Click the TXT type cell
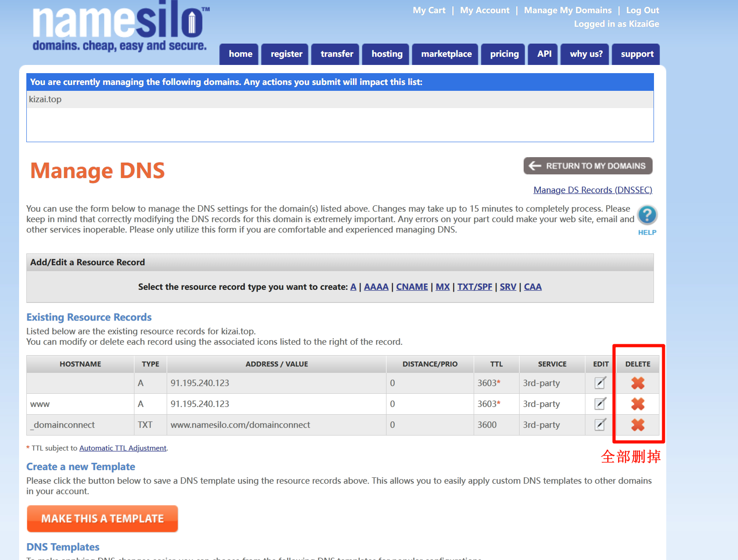Screen dimensions: 738x560 click(x=150, y=425)
